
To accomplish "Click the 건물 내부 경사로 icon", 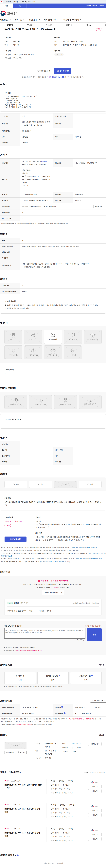I will click(x=90, y=402).
